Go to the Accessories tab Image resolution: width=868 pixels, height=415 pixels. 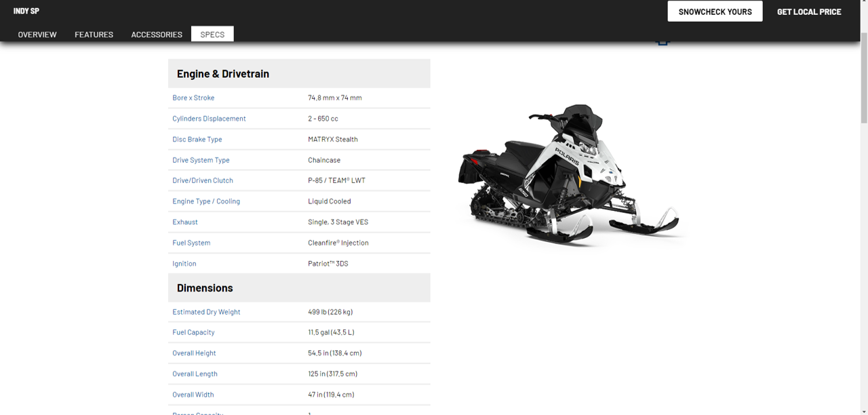157,35
